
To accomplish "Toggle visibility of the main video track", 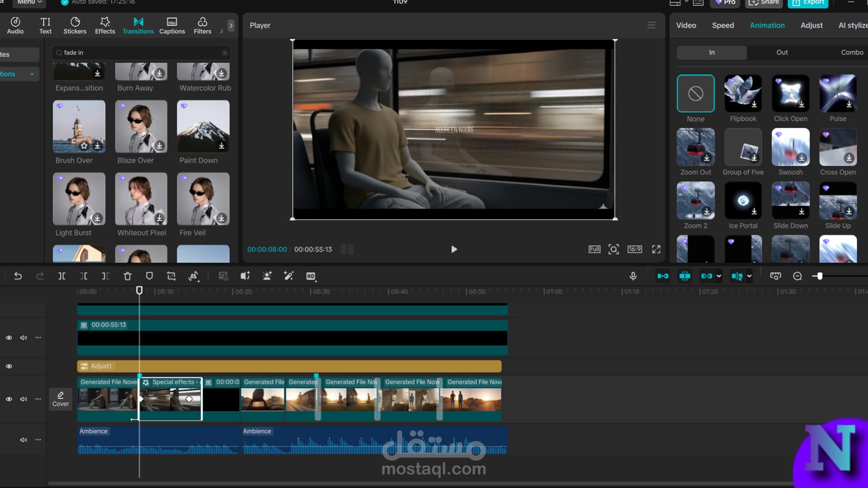I will point(9,399).
